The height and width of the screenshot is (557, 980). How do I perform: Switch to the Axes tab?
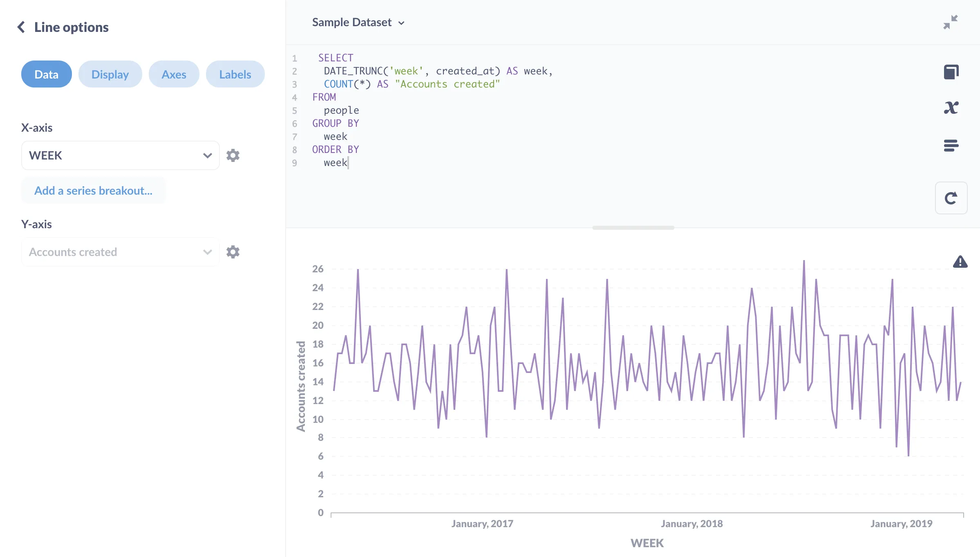tap(174, 74)
